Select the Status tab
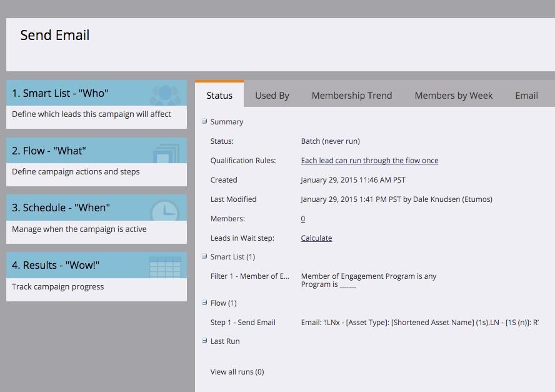The width and height of the screenshot is (555, 392). coord(219,96)
